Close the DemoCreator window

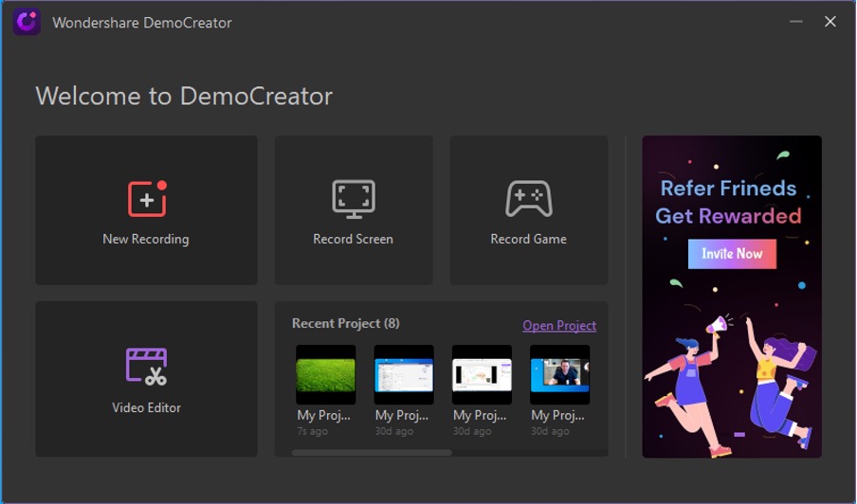coord(830,22)
